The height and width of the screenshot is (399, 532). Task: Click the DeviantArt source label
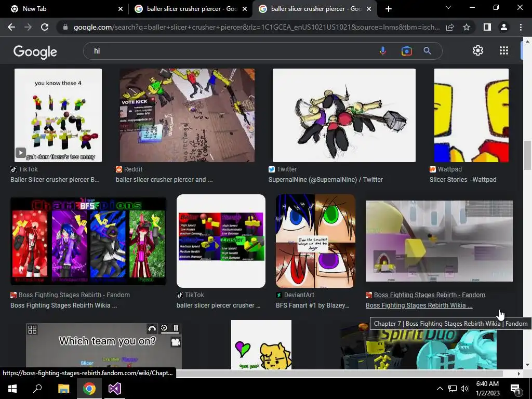pos(299,295)
